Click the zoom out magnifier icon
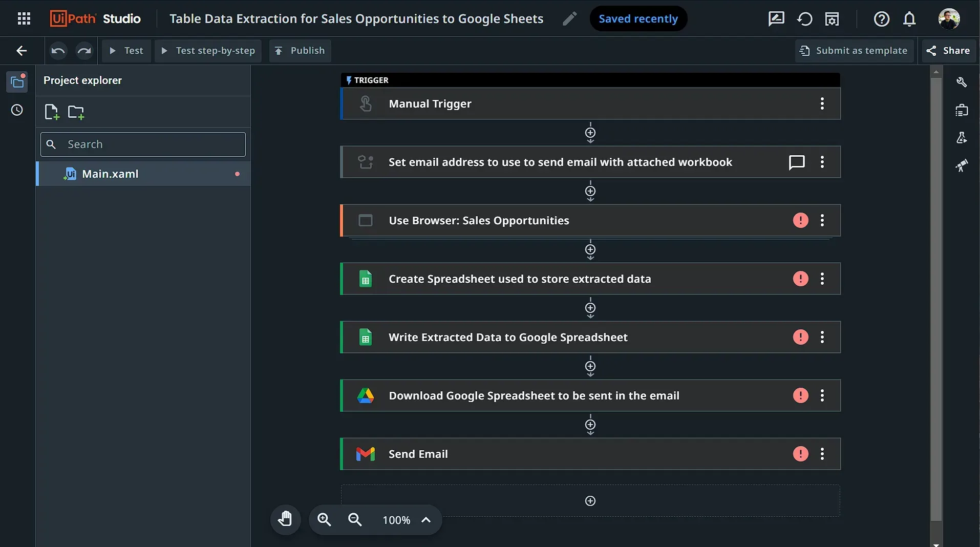Screen dimensions: 980x547 point(355,520)
